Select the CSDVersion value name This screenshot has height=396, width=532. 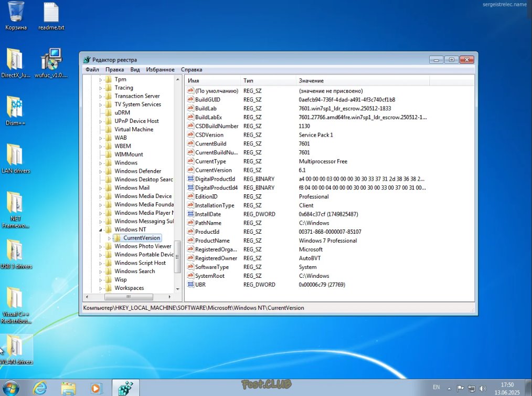209,135
